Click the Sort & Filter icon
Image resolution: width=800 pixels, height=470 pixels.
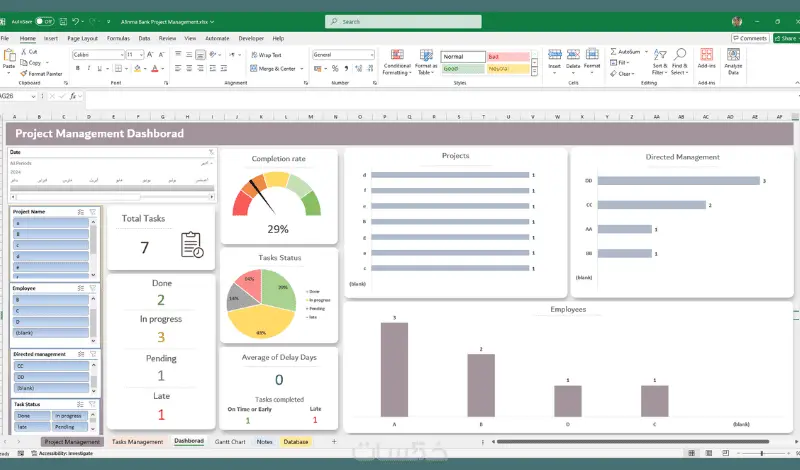660,55
